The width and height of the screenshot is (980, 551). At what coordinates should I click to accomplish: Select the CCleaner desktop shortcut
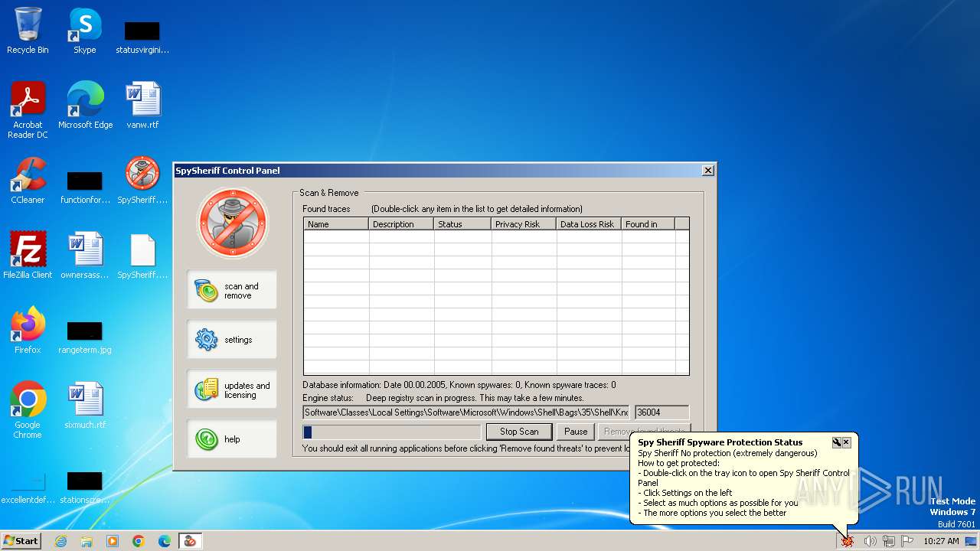click(28, 180)
